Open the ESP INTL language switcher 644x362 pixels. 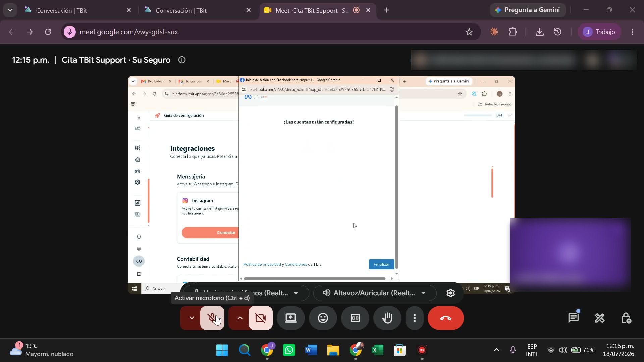point(532,350)
